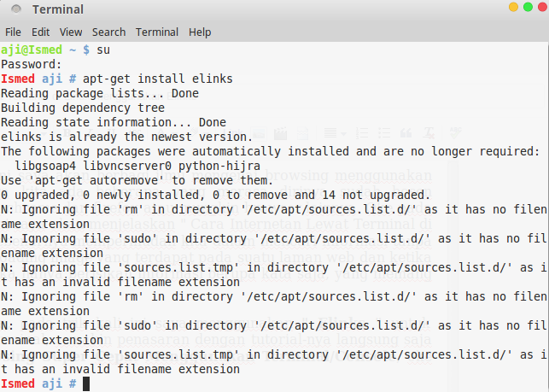The height and width of the screenshot is (392, 549).
Task: Click the 'Reading state information... Done' line
Action: (x=114, y=122)
